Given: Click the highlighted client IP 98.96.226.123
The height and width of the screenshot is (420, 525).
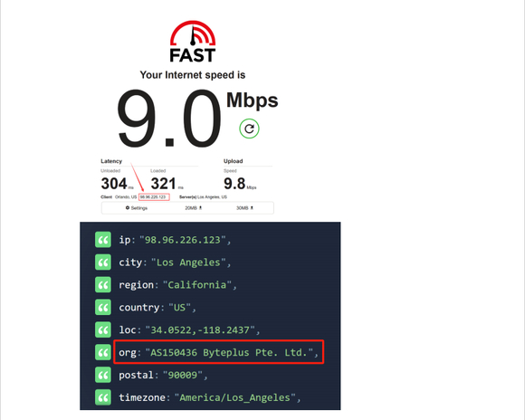Looking at the screenshot, I should pos(154,197).
